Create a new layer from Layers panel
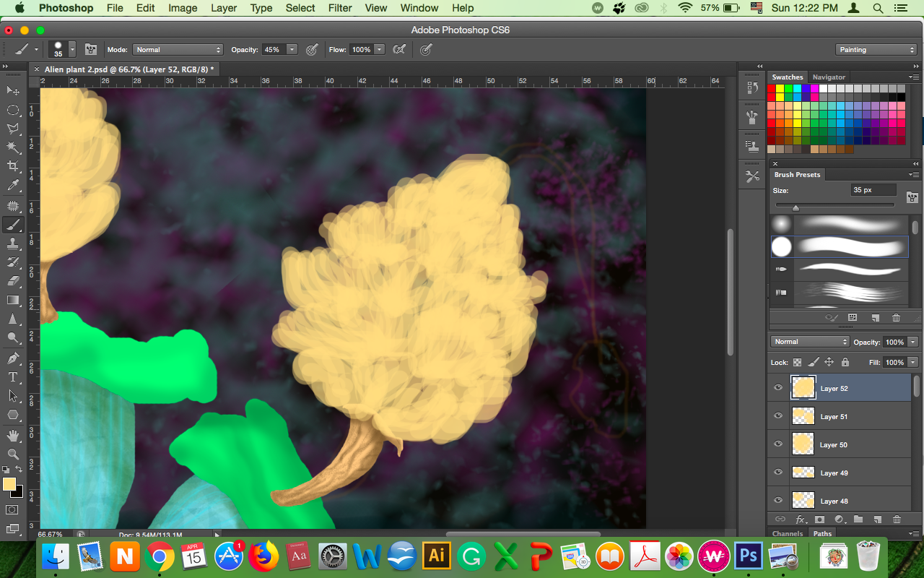This screenshot has height=578, width=924. pos(877,519)
